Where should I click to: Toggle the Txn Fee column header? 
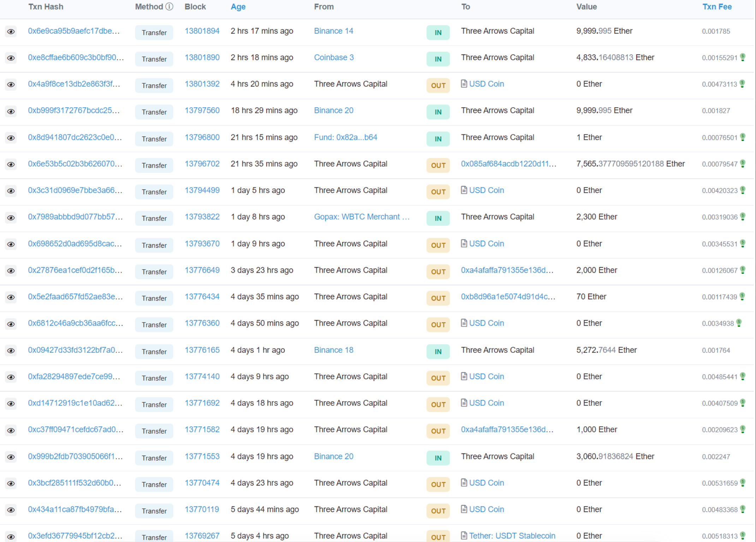pos(717,7)
